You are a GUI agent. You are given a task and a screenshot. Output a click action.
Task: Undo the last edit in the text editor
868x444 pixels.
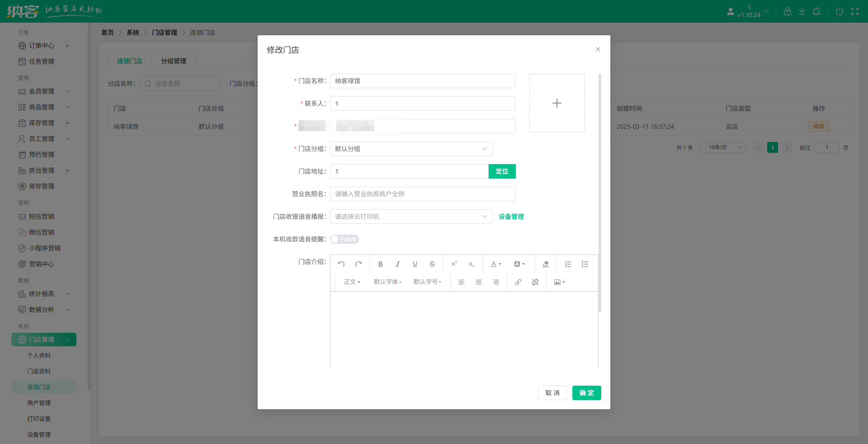pos(341,264)
